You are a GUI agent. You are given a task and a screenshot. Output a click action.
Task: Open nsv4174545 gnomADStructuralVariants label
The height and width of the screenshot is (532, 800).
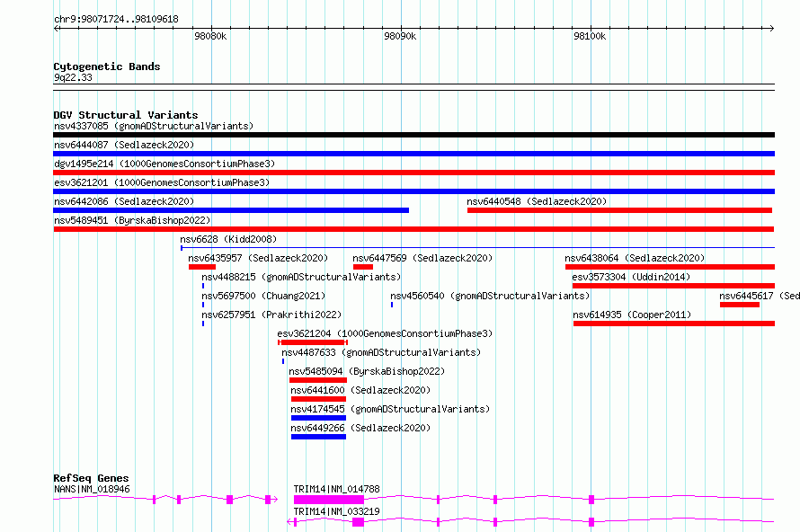390,409
